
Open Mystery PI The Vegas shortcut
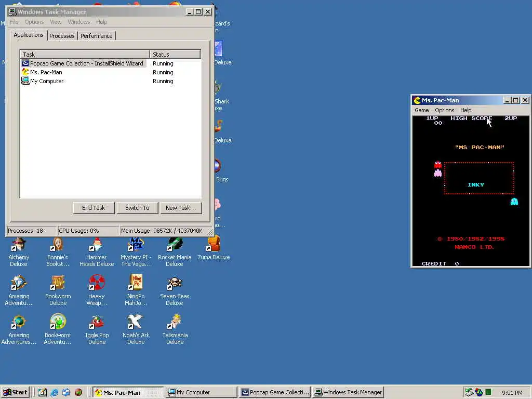[136, 252]
